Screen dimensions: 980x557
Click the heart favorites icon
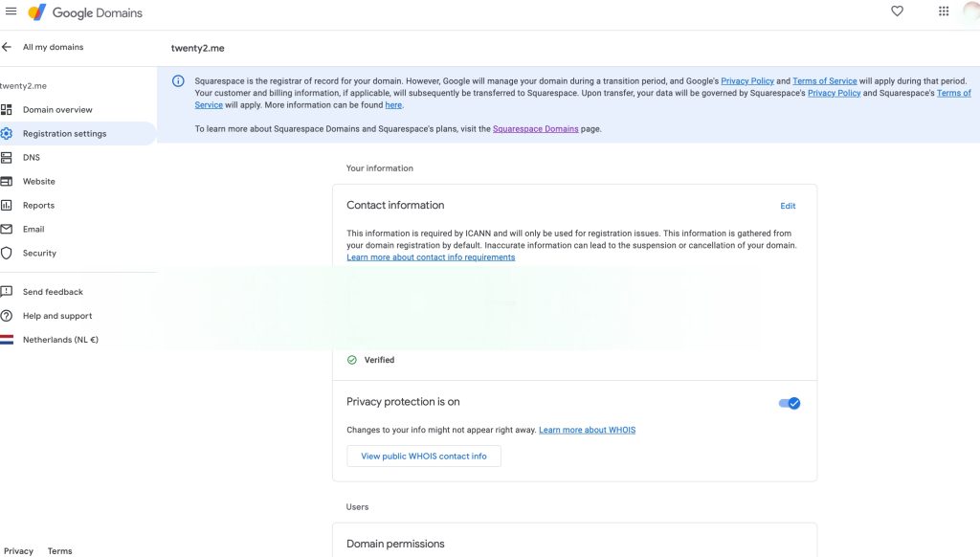click(897, 11)
